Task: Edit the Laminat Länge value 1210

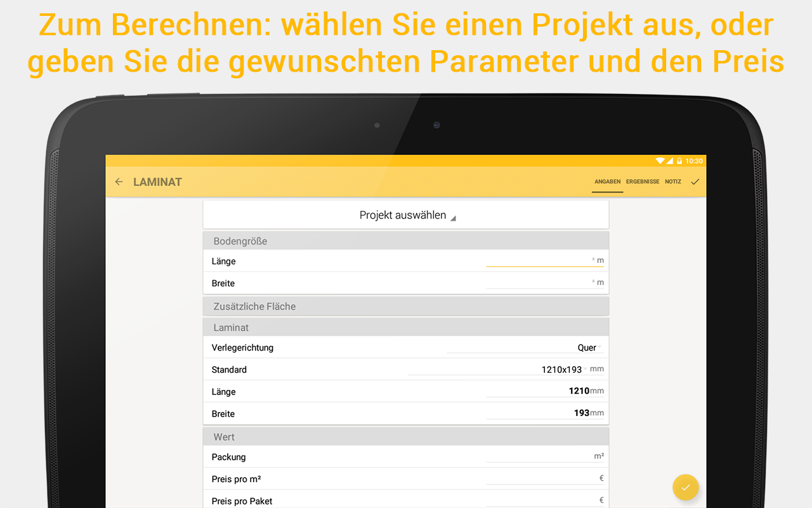Action: click(545, 391)
